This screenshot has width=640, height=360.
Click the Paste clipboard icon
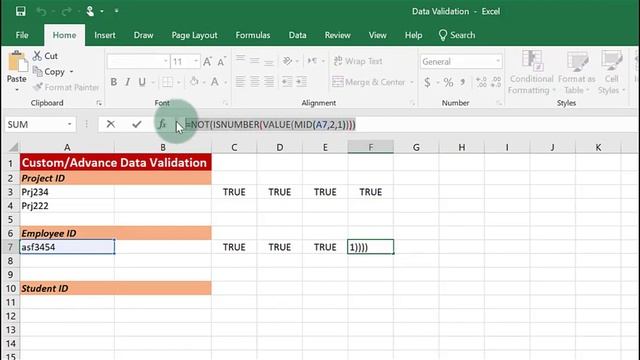(18, 62)
